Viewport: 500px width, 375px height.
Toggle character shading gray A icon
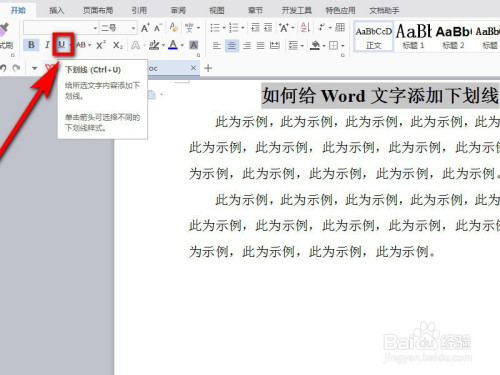194,45
